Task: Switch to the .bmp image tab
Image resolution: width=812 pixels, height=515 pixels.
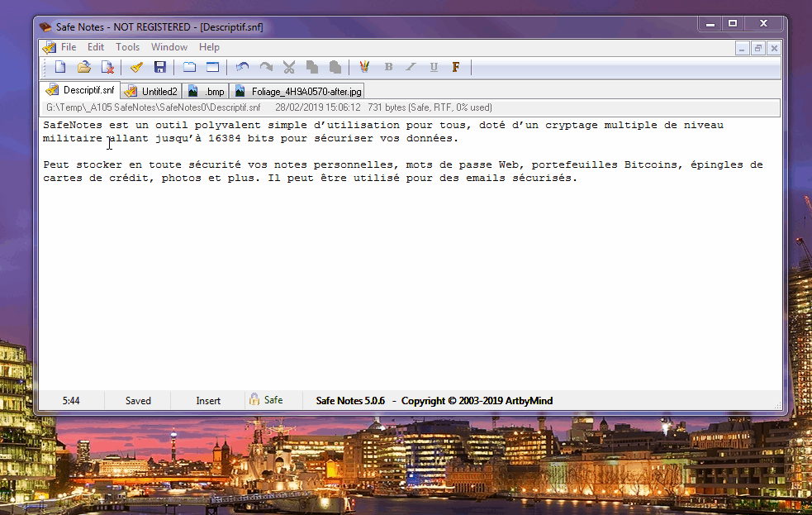Action: (206, 91)
